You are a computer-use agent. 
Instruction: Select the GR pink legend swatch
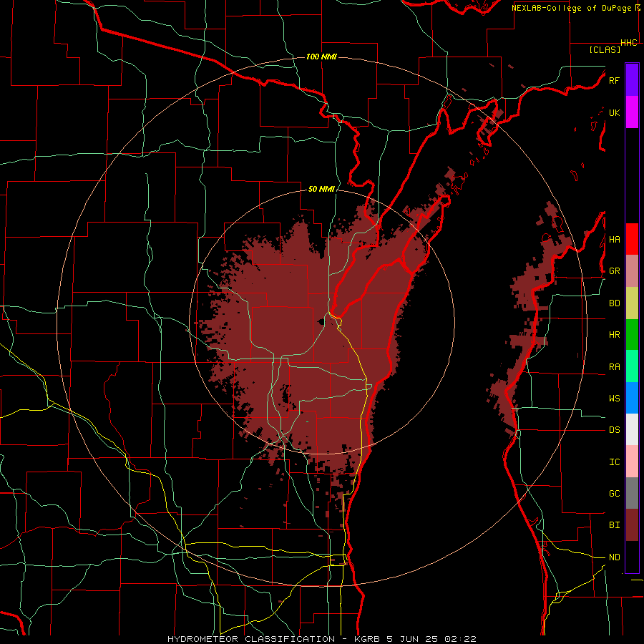tap(632, 270)
